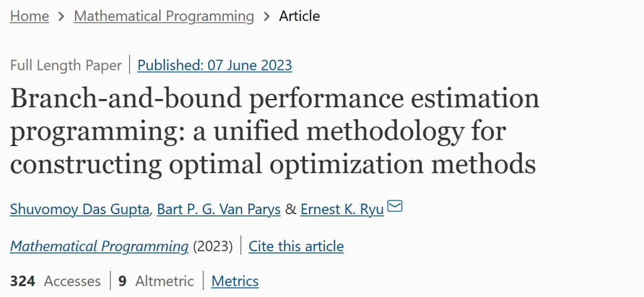644x297 pixels.
Task: Click the Full Length Paper label
Action: click(x=66, y=65)
